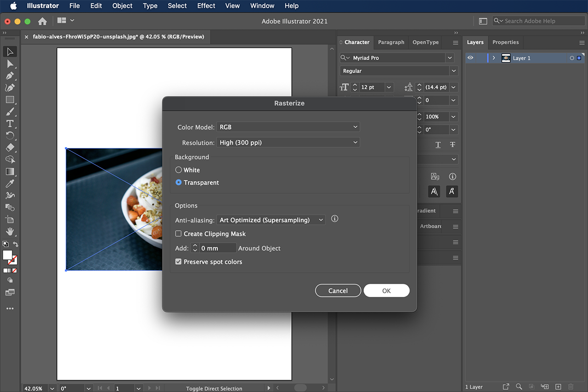Click the Fill color swatch in toolbar
Viewport: 588px width, 392px height.
[7, 255]
